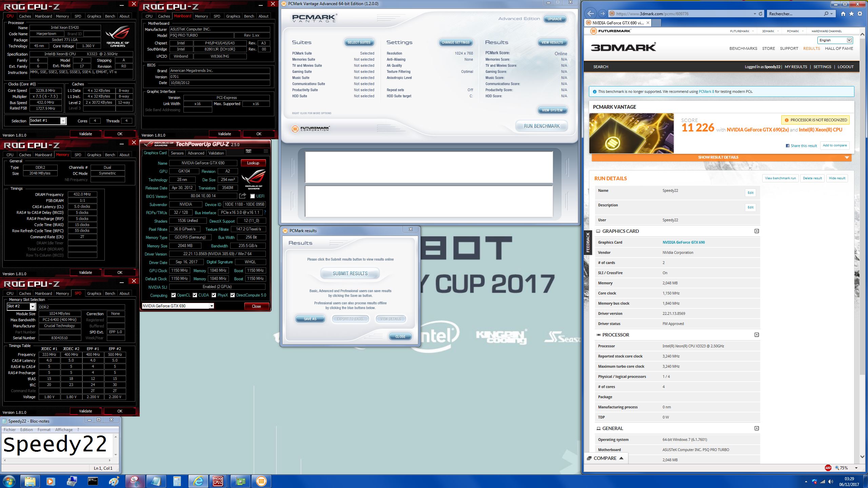
Task: Open the Format menu in Notepad
Action: point(44,430)
